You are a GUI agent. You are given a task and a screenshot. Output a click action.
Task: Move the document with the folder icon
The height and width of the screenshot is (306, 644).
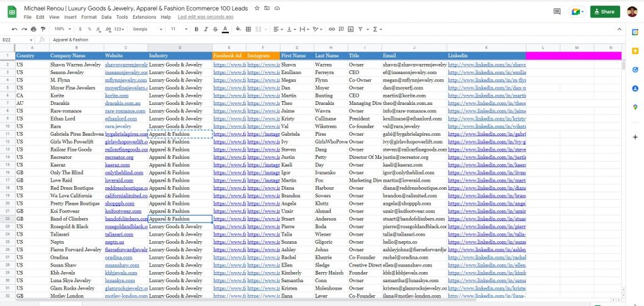[x=267, y=8]
